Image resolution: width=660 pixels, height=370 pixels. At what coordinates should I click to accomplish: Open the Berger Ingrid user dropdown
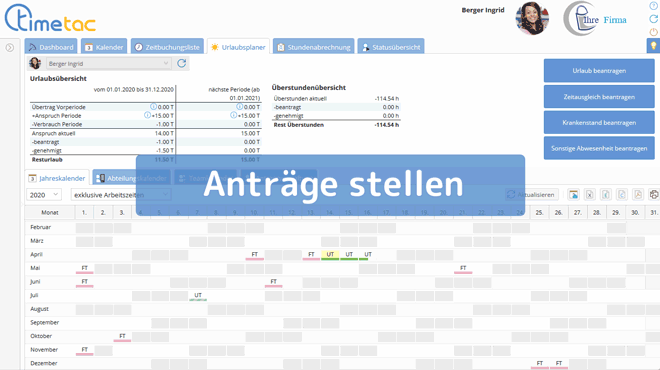[x=108, y=64]
